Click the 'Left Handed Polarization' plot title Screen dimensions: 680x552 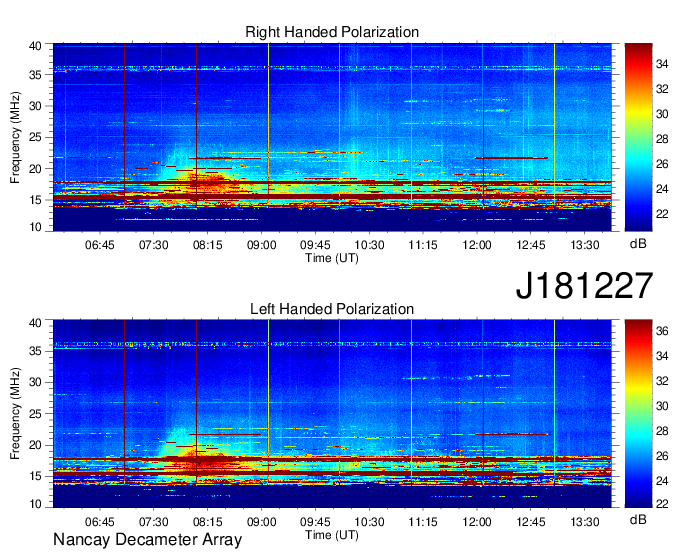coord(332,309)
